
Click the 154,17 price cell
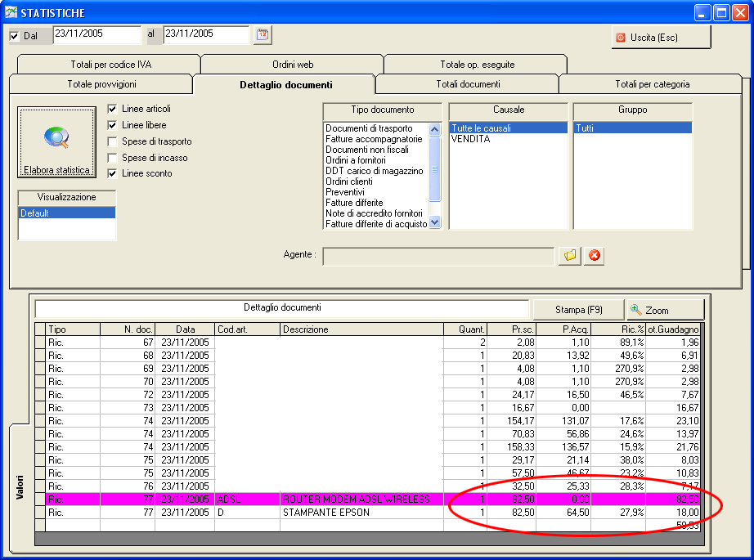click(512, 420)
